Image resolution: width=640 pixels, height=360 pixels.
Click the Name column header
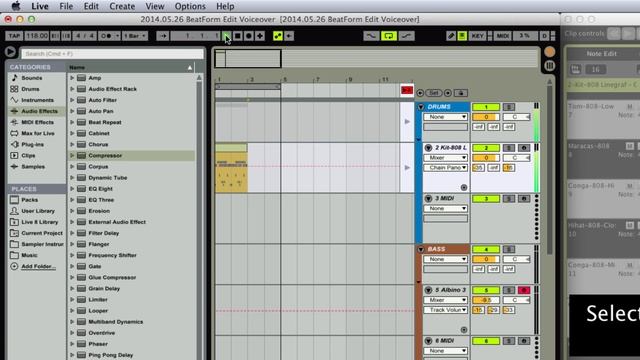131,67
